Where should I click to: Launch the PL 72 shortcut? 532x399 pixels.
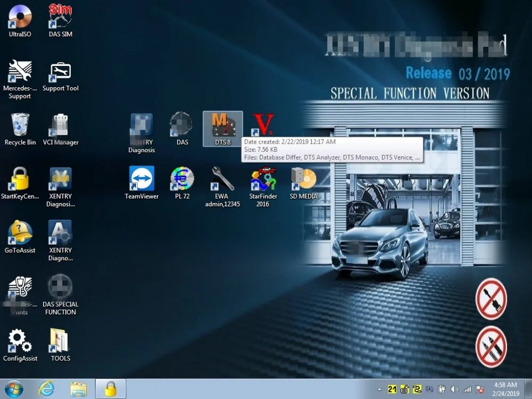182,179
